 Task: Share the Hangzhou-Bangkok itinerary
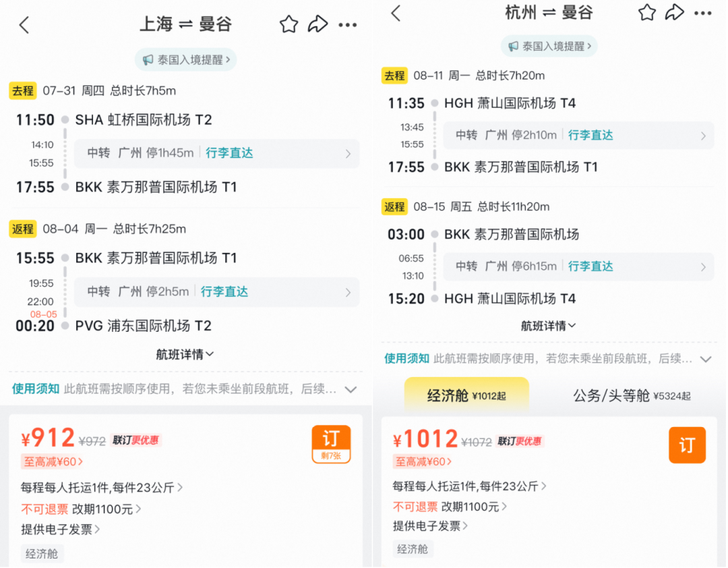[675, 12]
